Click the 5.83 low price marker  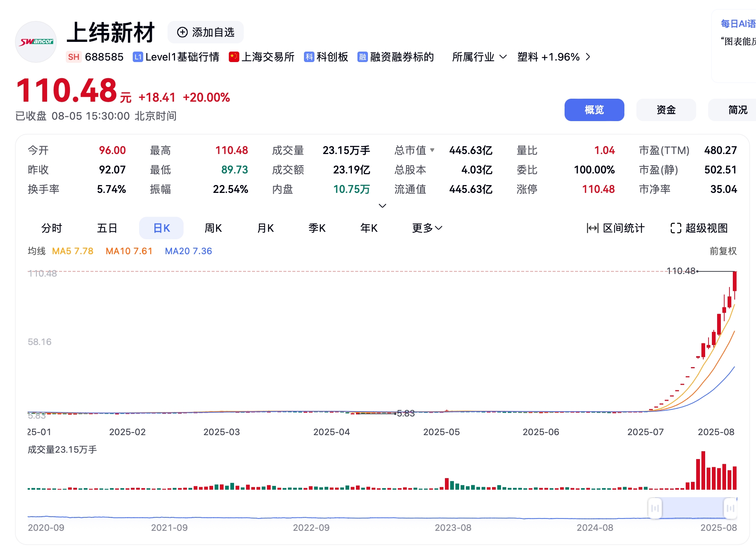(x=406, y=413)
